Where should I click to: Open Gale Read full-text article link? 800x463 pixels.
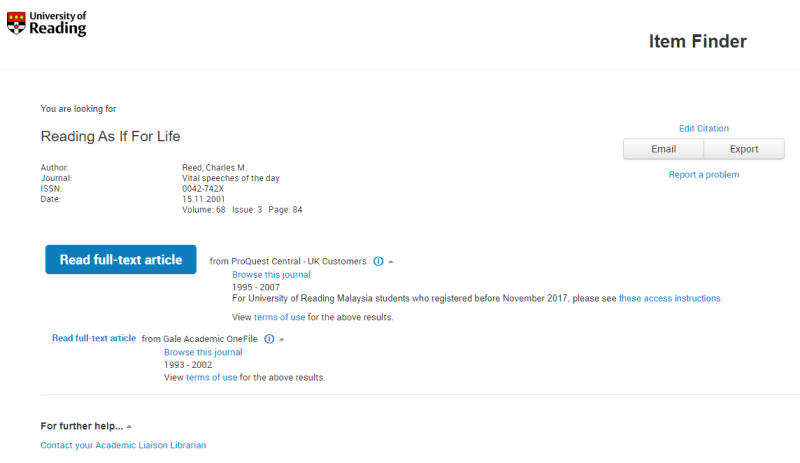point(94,338)
